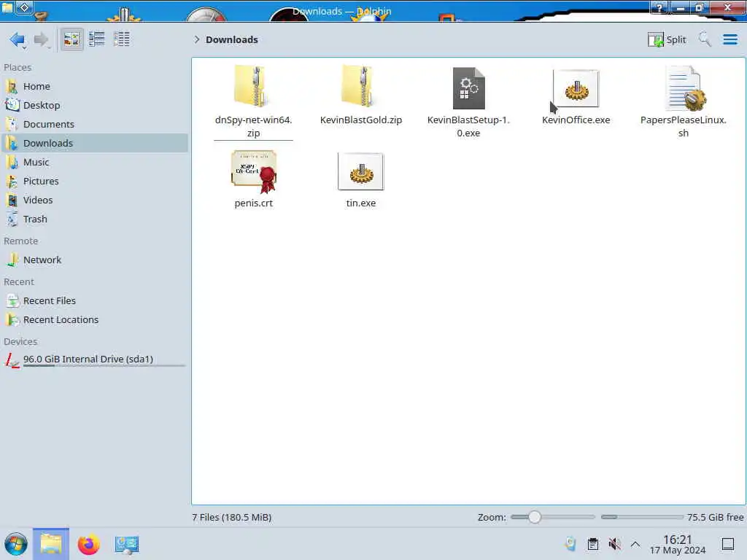Open the start menu orb
Image resolution: width=747 pixels, height=560 pixels.
16,544
